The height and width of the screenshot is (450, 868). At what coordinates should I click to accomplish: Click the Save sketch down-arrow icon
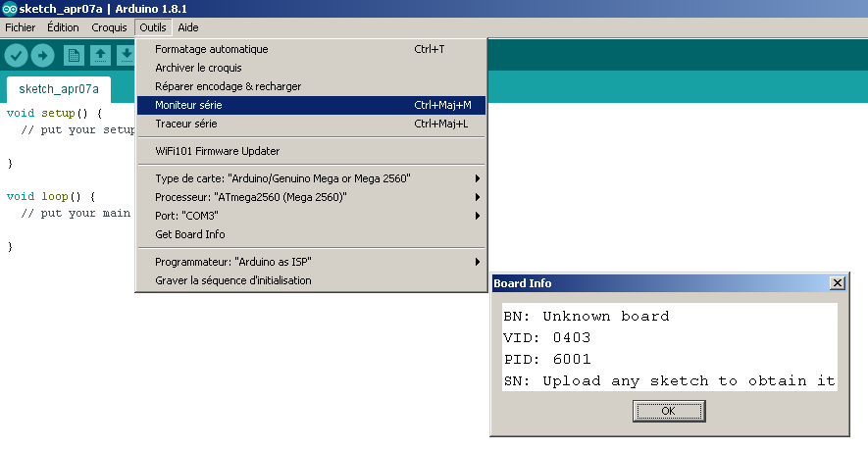click(126, 55)
